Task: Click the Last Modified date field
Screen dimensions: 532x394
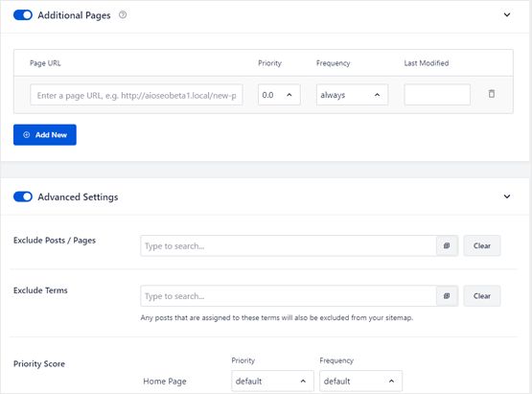Action: tap(437, 95)
